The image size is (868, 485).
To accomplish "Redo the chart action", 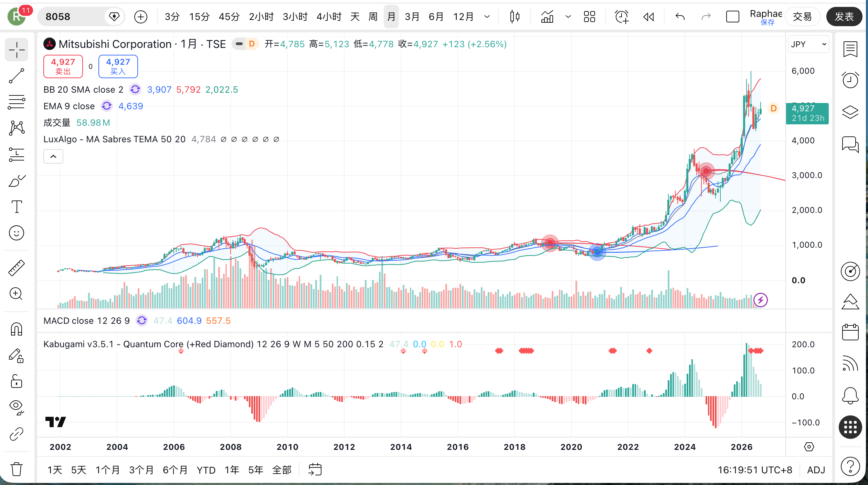I will [x=706, y=17].
